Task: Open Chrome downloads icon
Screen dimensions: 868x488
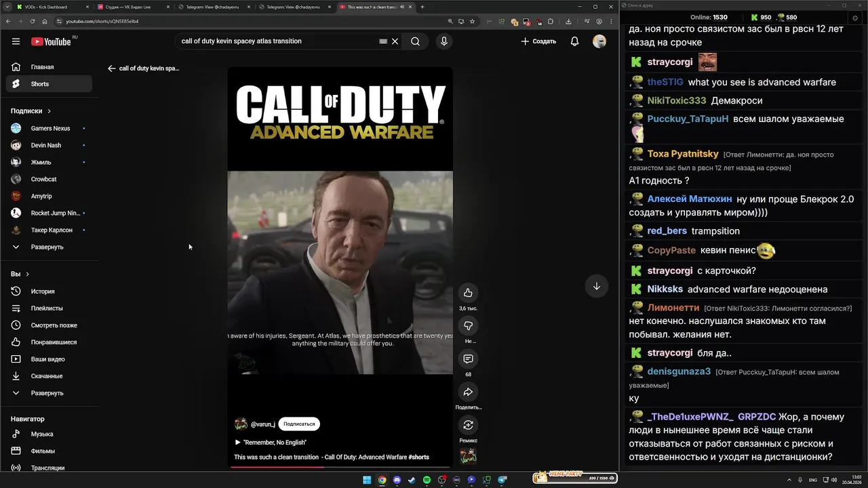Action: [x=568, y=22]
